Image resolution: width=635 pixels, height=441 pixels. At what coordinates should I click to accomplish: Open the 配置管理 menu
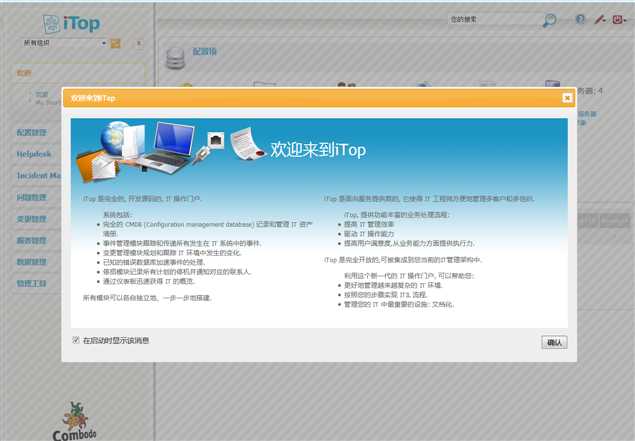tap(32, 132)
